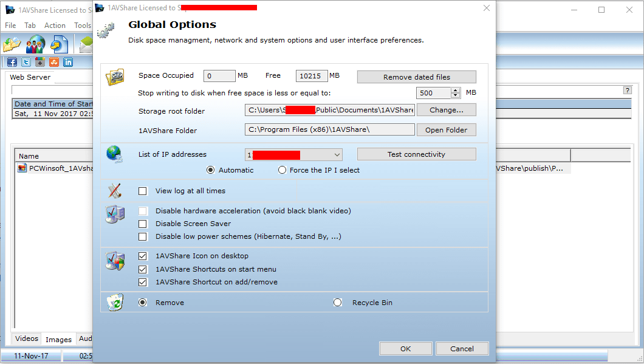Increase the free space limit spinner
This screenshot has height=364, width=644.
456,91
